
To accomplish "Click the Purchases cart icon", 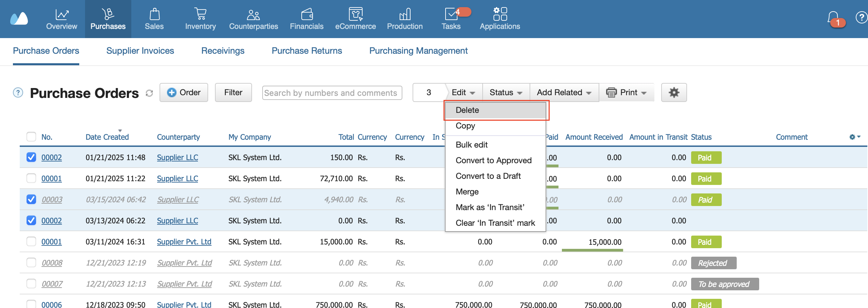I will click(x=108, y=14).
